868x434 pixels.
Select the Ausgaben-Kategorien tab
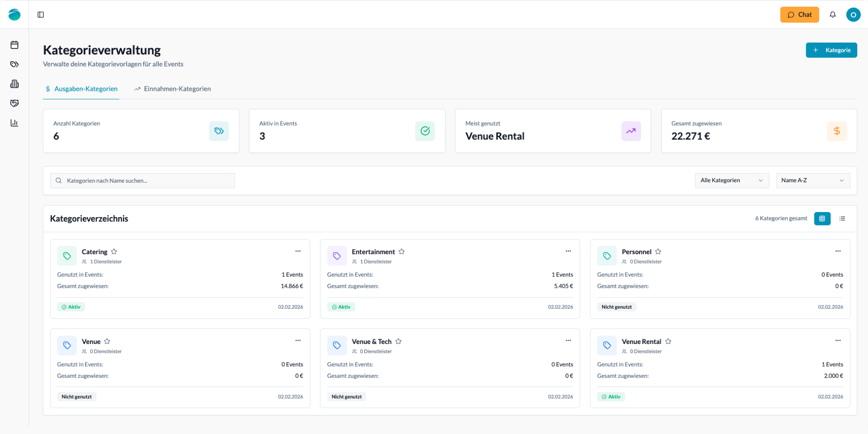pyautogui.click(x=81, y=89)
